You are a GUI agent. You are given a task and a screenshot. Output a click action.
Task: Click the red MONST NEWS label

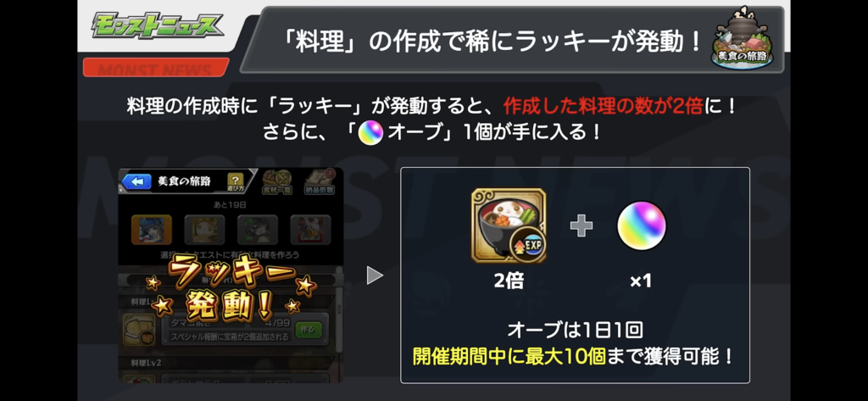click(x=156, y=68)
